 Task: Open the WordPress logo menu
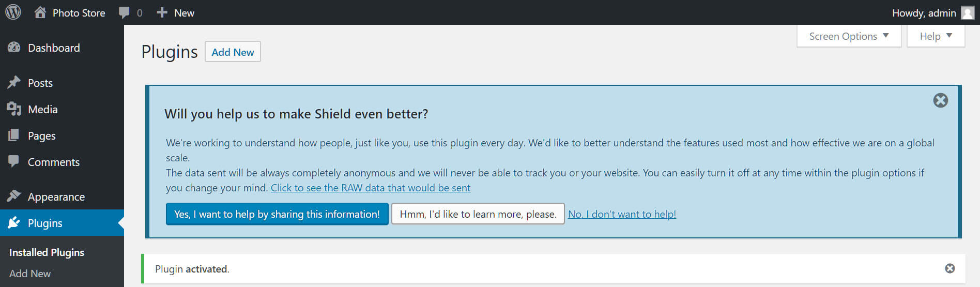pyautogui.click(x=13, y=12)
